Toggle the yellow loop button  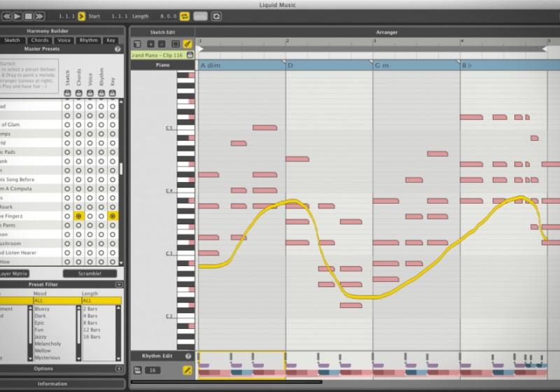[185, 15]
